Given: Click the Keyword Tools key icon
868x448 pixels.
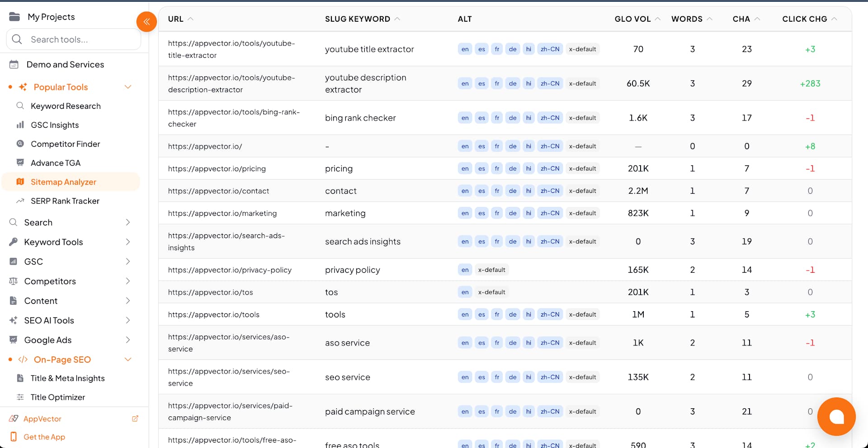Looking at the screenshot, I should [x=14, y=242].
